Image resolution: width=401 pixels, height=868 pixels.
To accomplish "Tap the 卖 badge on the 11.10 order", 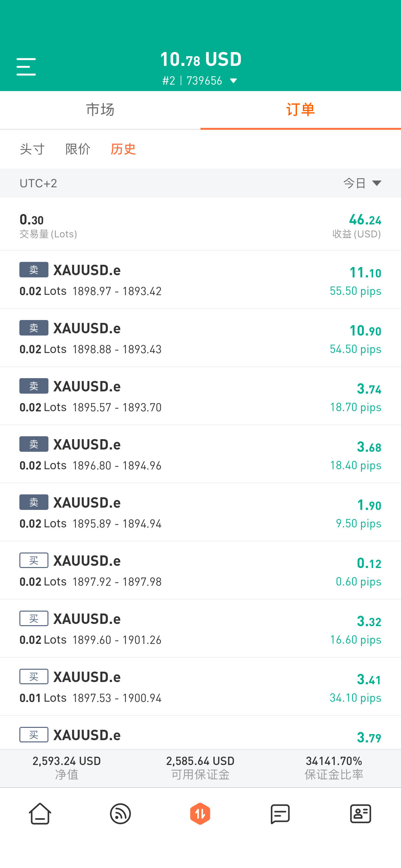I will pyautogui.click(x=34, y=270).
